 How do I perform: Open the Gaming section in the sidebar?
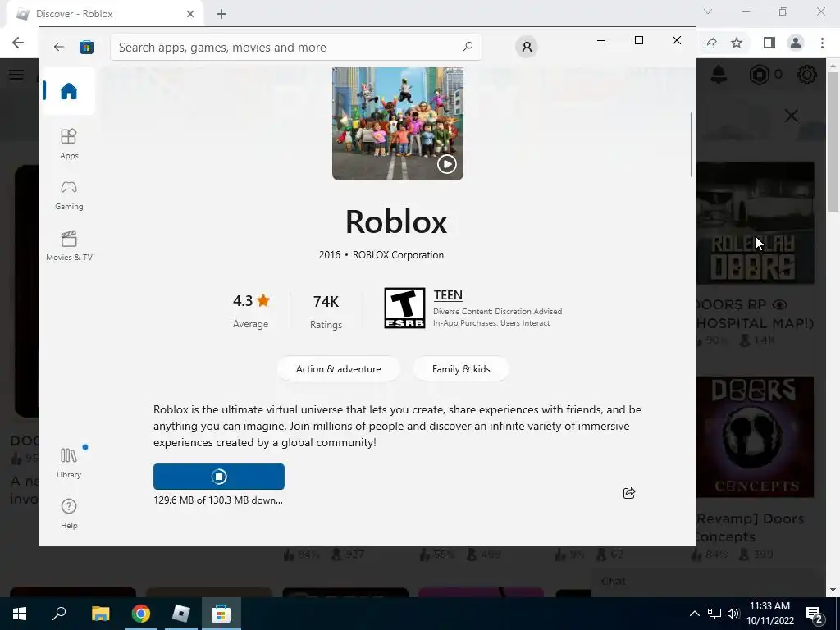point(69,195)
